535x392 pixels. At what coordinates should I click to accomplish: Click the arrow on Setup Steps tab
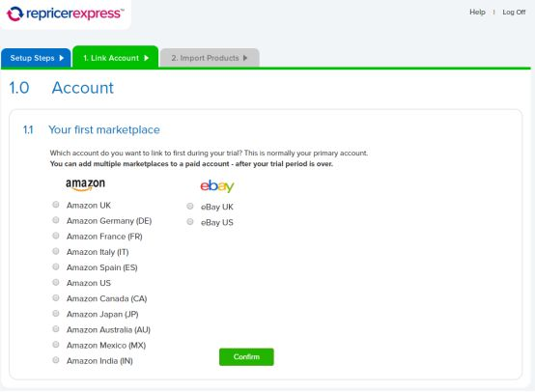[x=62, y=58]
